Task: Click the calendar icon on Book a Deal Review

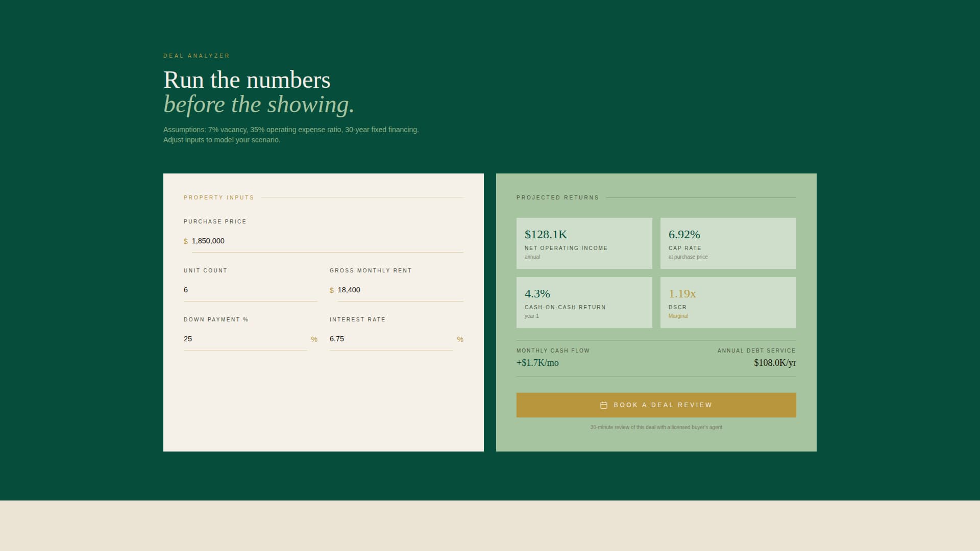Action: click(x=604, y=405)
